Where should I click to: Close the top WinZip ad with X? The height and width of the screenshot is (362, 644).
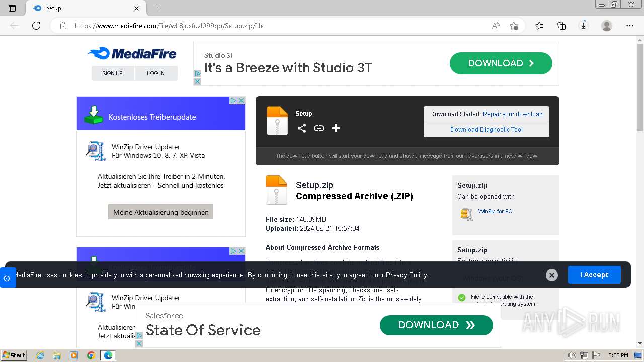242,100
